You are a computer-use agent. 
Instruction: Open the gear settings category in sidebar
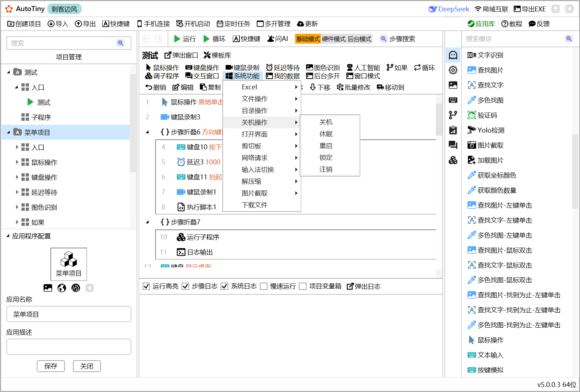453,70
